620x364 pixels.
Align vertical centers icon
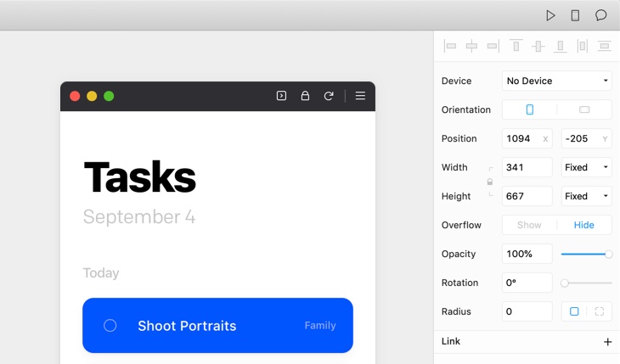click(538, 46)
